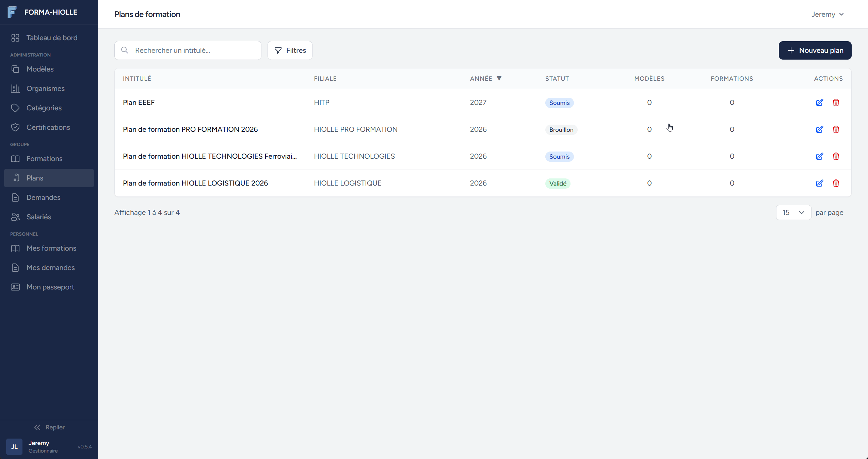Click the HITP filiale cell

[x=321, y=102]
